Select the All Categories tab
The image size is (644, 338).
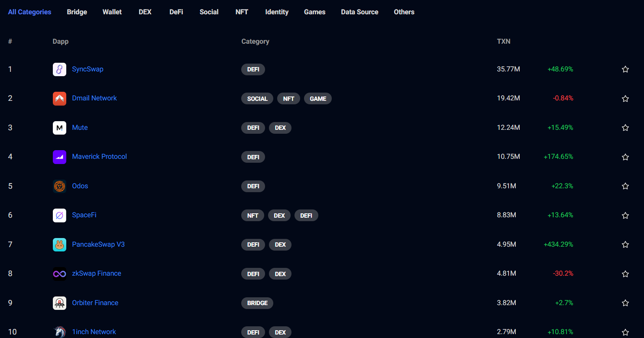pyautogui.click(x=29, y=12)
